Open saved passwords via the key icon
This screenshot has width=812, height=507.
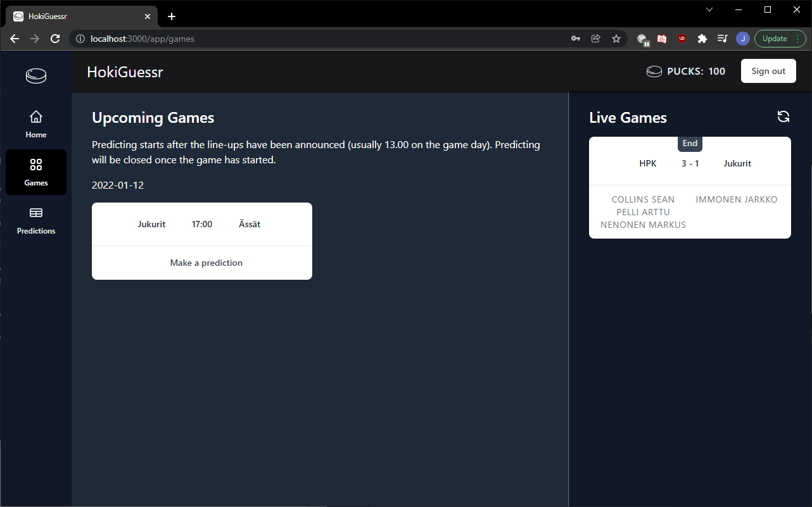[575, 39]
